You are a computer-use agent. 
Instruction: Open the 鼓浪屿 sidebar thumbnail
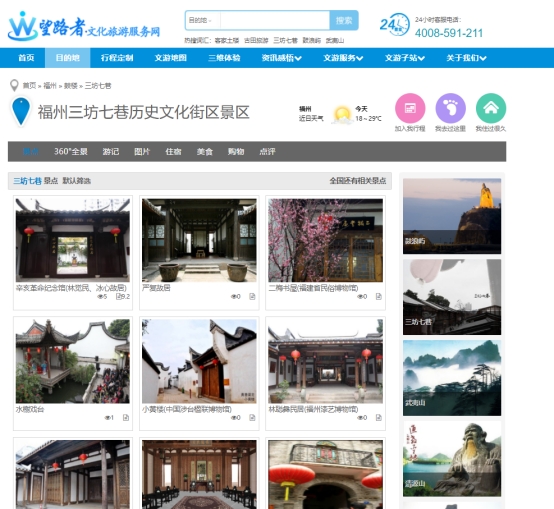click(x=452, y=216)
